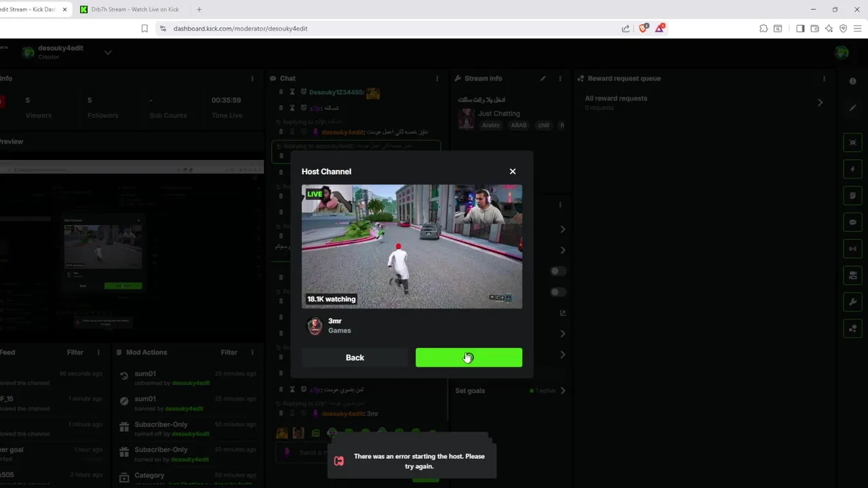Close the Host Channel dialog
Image resolution: width=868 pixels, height=488 pixels.
[513, 171]
